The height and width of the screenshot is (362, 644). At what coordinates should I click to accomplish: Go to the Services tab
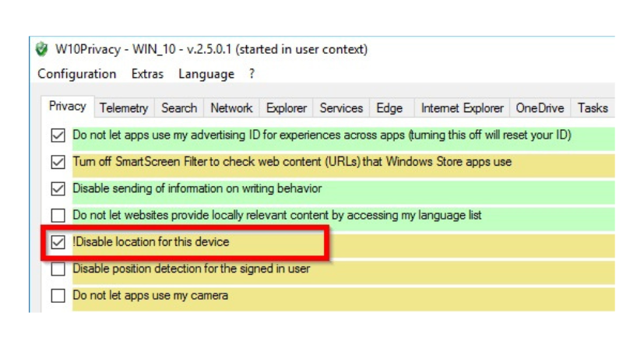[x=341, y=108]
